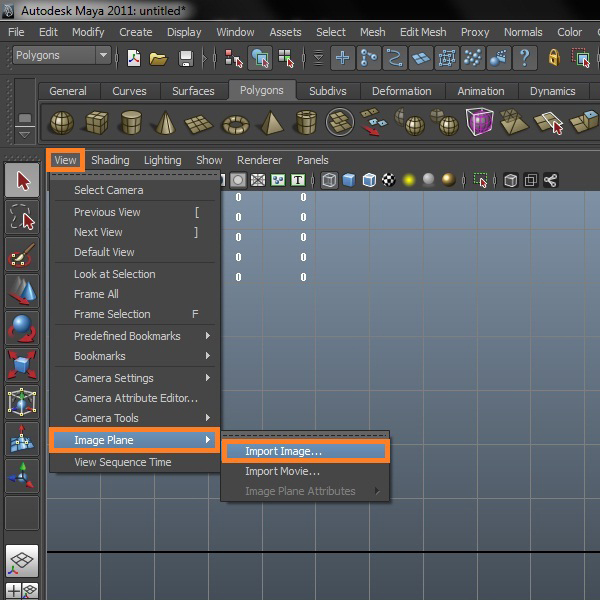
Task: Click the Save Scene floppy icon
Action: point(186,59)
